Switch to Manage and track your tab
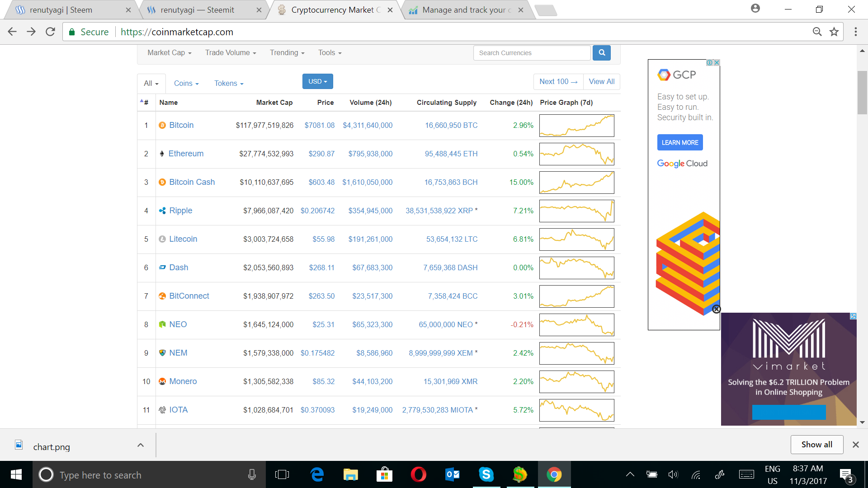This screenshot has height=488, width=868. [x=467, y=10]
